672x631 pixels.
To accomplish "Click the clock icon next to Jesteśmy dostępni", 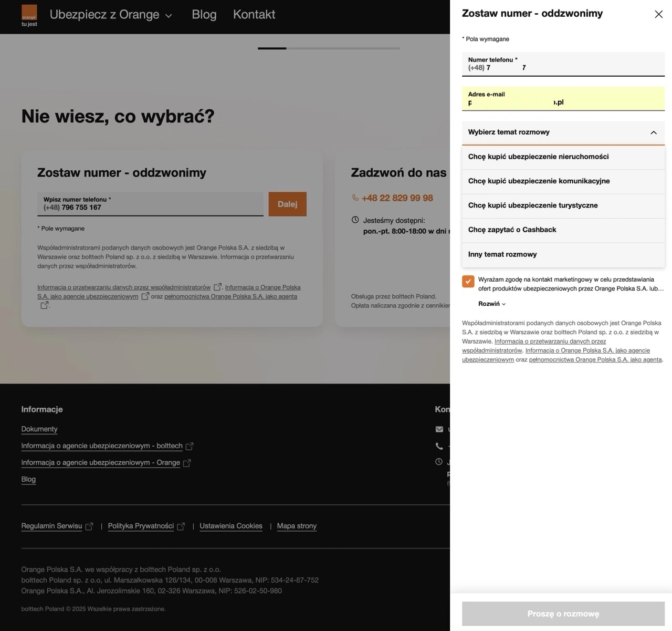I will click(x=354, y=220).
